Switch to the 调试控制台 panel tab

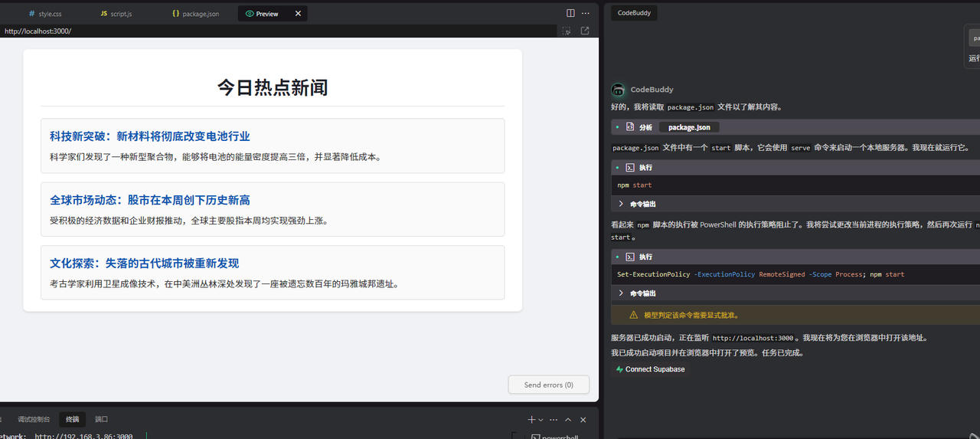pos(34,420)
